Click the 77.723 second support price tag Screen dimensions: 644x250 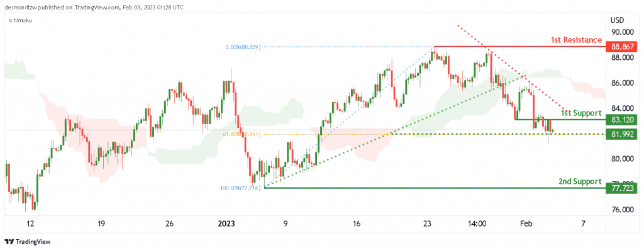click(623, 188)
